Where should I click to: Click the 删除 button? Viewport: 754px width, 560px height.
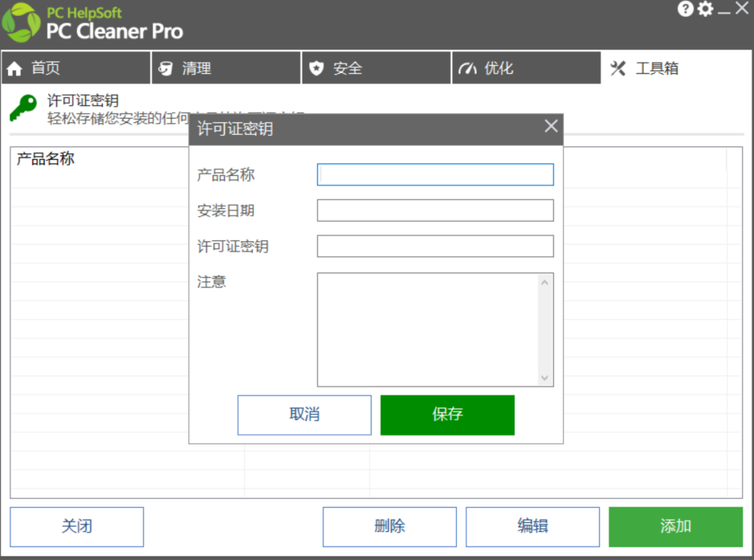(390, 526)
